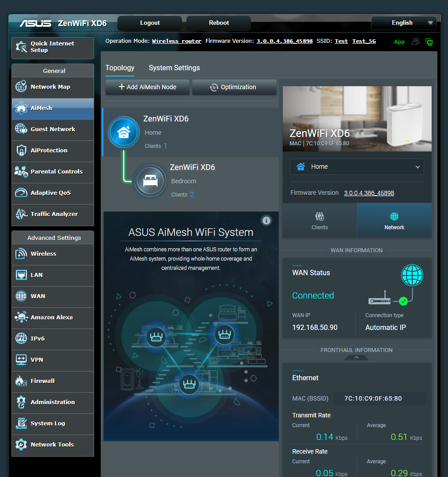Click the Adaptive QoS gauge icon
Screen dimensions: 448x477
[21, 193]
